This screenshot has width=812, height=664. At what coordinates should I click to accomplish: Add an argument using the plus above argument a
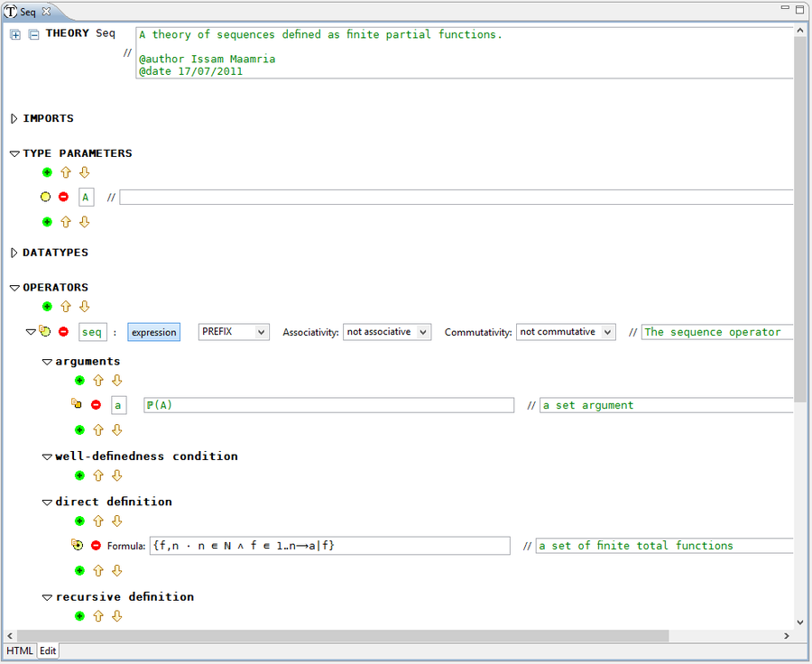79,380
